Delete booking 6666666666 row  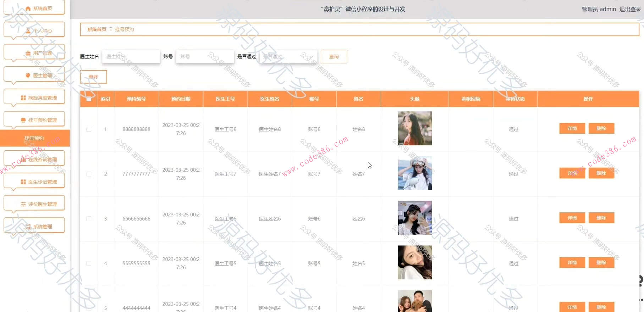pos(601,218)
